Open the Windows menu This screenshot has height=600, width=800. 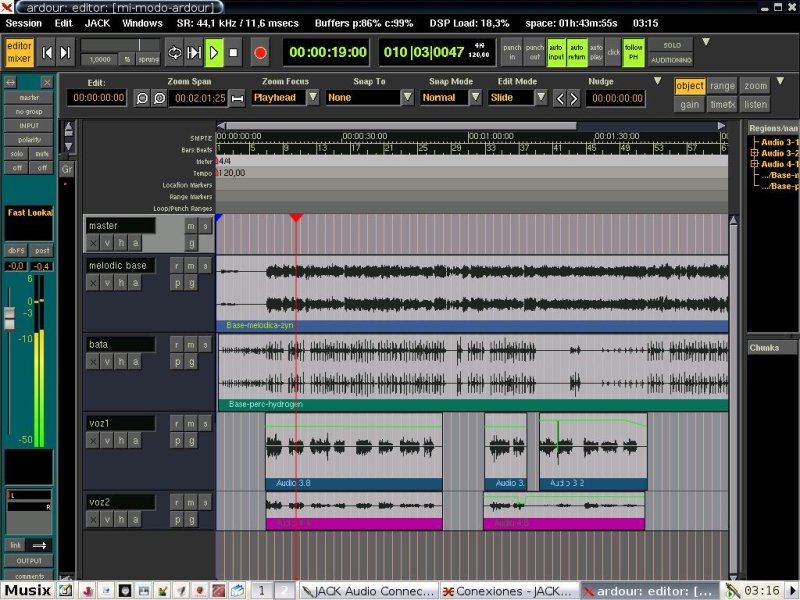click(x=142, y=23)
